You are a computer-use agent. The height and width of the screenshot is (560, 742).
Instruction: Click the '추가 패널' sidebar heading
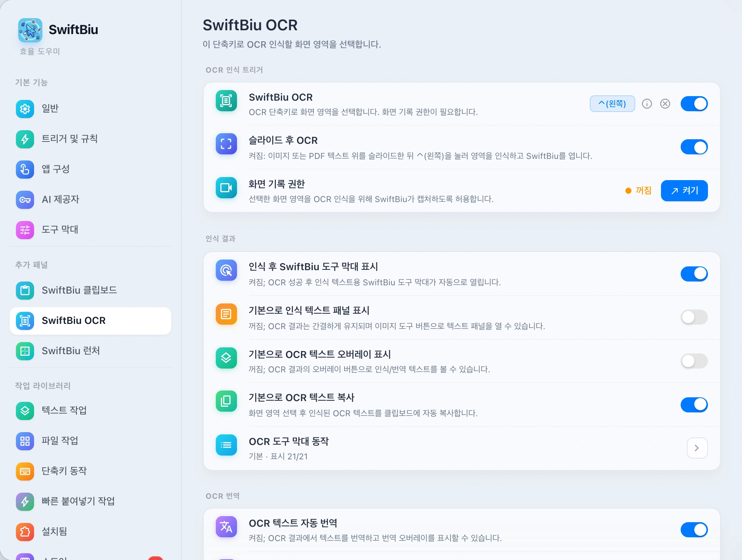[31, 265]
